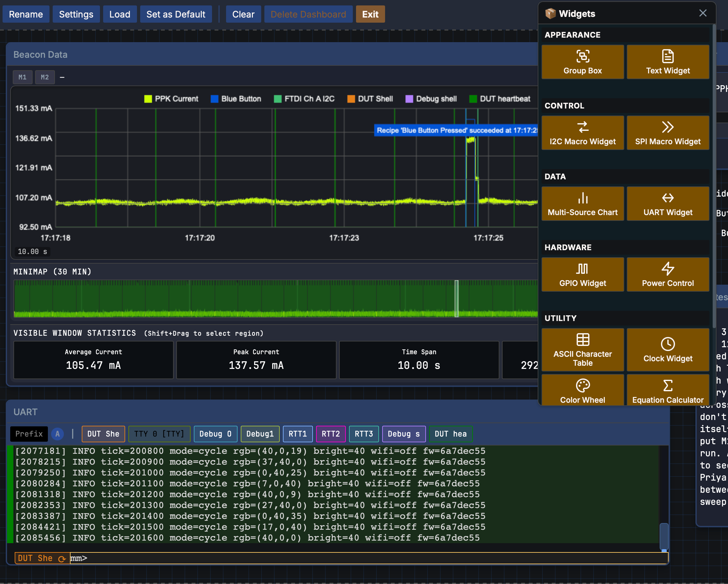Toggle Blue Button legend series

click(236, 99)
